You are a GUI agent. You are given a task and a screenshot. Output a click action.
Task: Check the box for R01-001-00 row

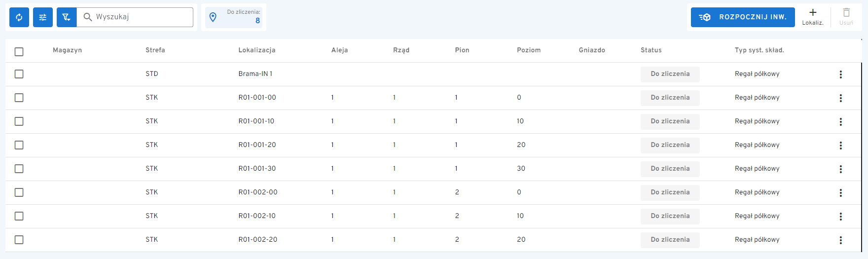point(19,98)
